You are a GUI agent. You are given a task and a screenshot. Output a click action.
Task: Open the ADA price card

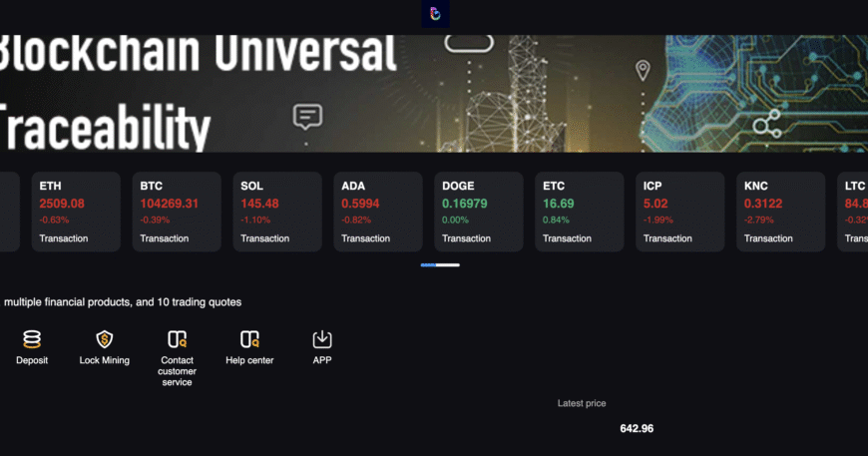[378, 212]
